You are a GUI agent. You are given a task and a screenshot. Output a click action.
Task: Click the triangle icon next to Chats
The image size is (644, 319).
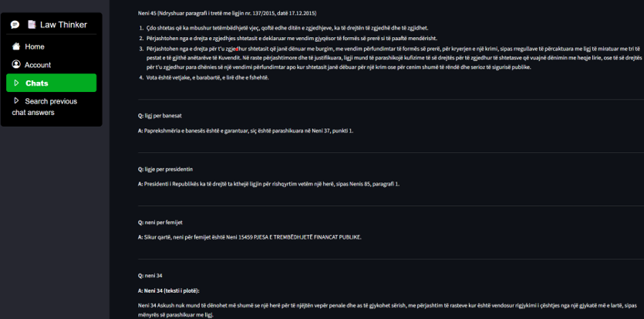[16, 83]
